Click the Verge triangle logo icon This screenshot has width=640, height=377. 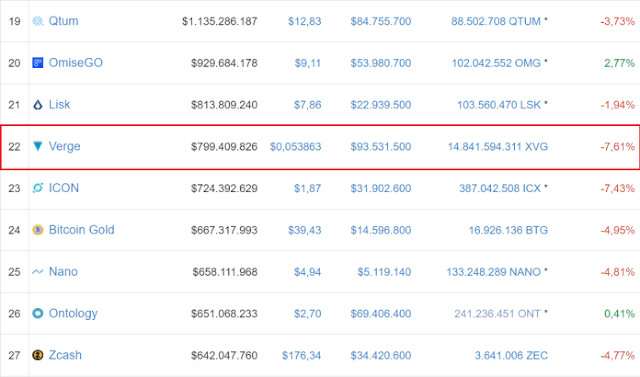click(38, 146)
